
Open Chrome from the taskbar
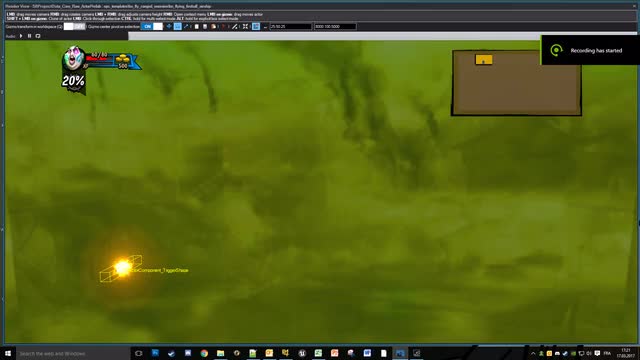(x=204, y=353)
